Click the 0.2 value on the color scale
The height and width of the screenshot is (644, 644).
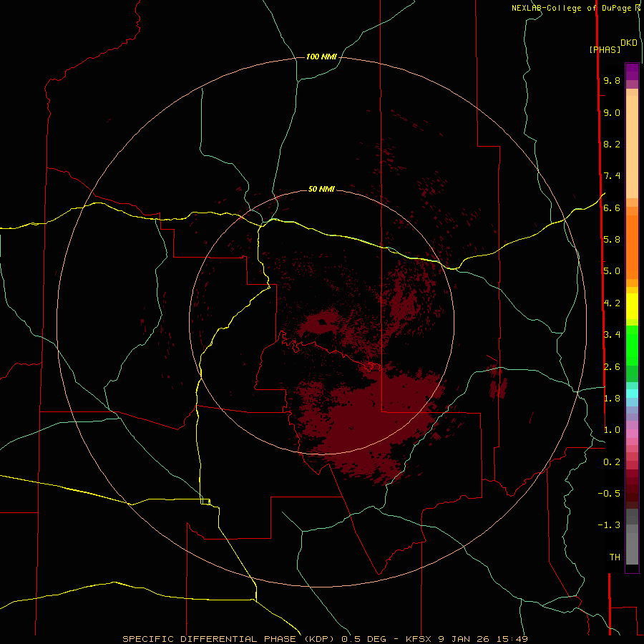point(612,462)
